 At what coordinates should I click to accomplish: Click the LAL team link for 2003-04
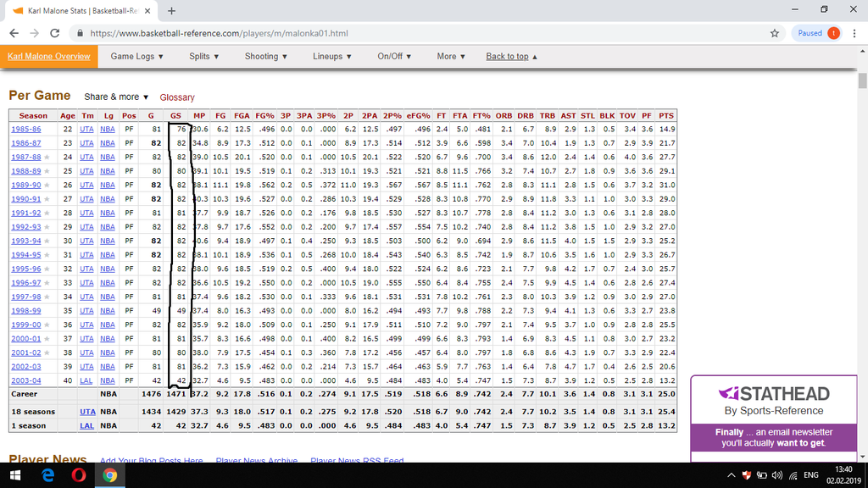[x=86, y=380]
